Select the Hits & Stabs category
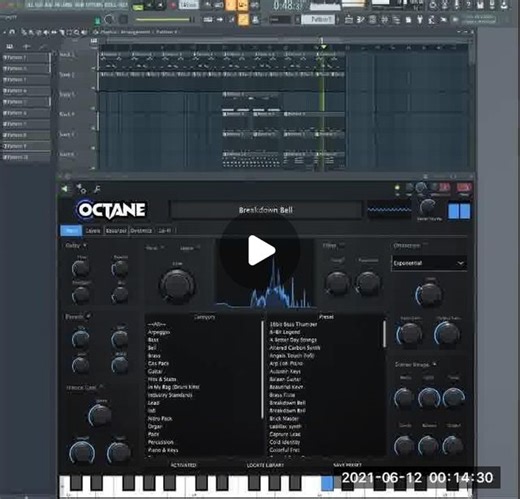Viewport: 520px width, 499px height. (x=162, y=379)
